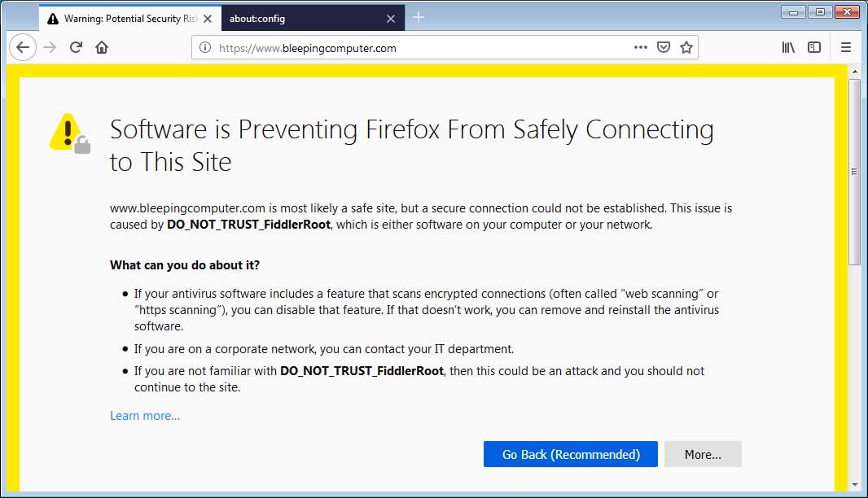868x498 pixels.
Task: Toggle the tracking protection shield
Action: coord(664,46)
